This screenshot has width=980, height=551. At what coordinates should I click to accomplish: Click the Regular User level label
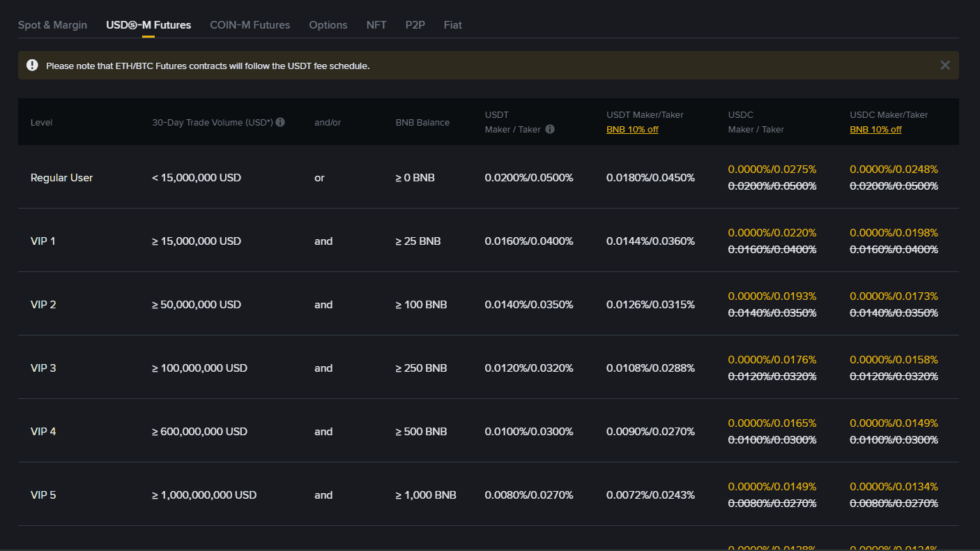click(x=61, y=178)
